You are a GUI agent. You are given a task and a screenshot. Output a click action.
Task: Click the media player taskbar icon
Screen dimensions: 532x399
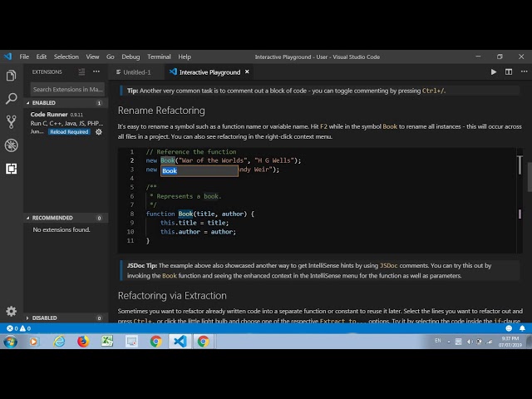[x=34, y=342]
